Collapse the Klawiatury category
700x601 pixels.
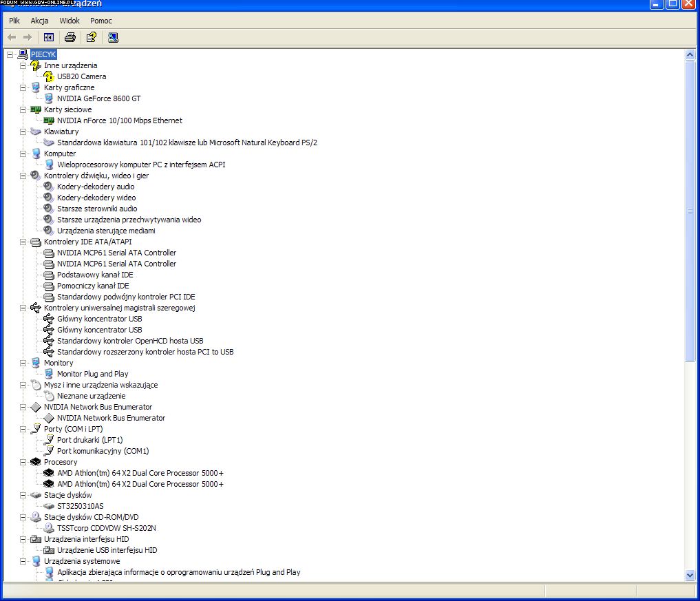click(x=23, y=131)
